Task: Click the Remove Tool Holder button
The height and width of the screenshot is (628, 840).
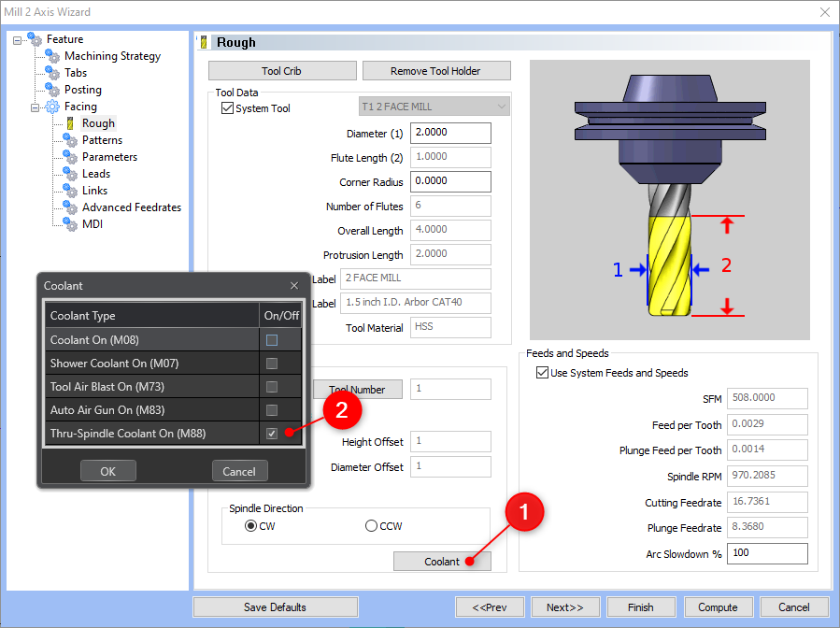Action: coord(436,71)
